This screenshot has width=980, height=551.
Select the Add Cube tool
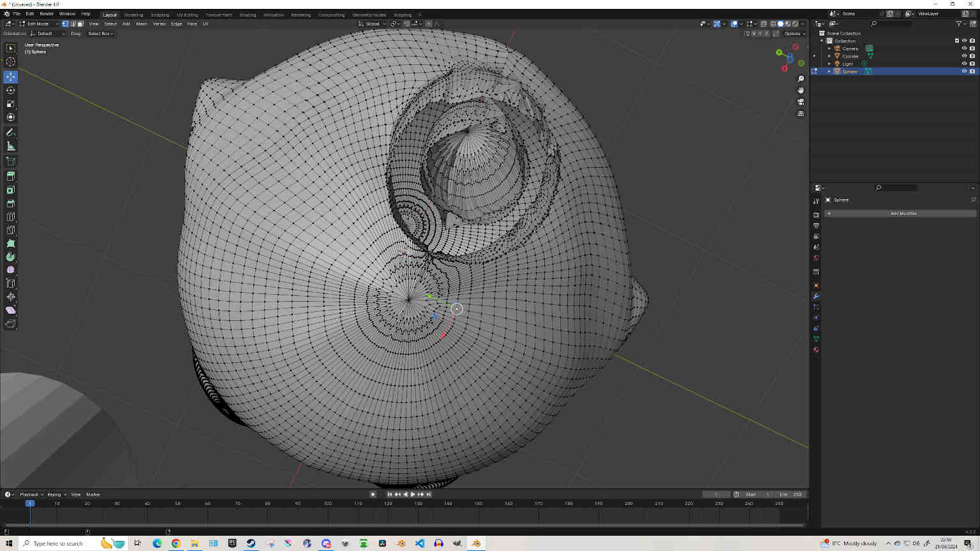pyautogui.click(x=11, y=161)
